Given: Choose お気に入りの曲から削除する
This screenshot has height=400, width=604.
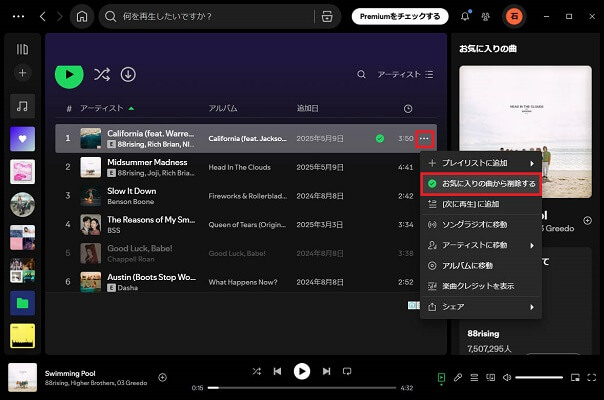Looking at the screenshot, I should click(481, 184).
